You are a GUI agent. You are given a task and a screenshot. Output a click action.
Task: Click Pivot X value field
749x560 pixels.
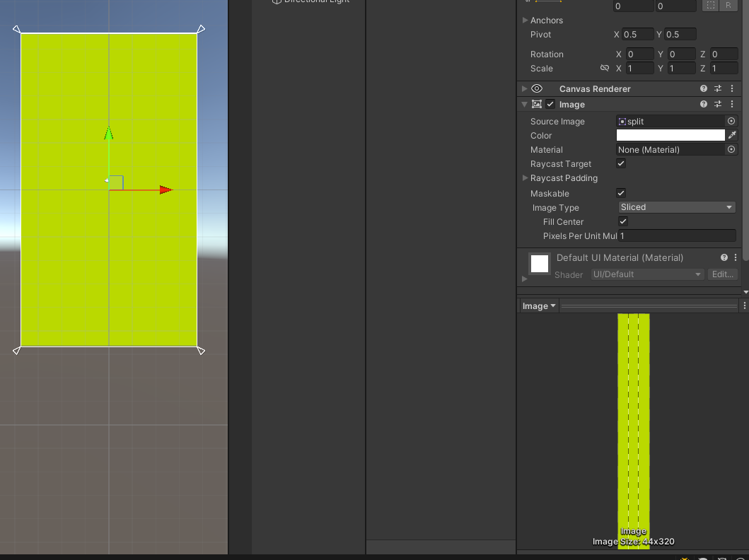(638, 35)
